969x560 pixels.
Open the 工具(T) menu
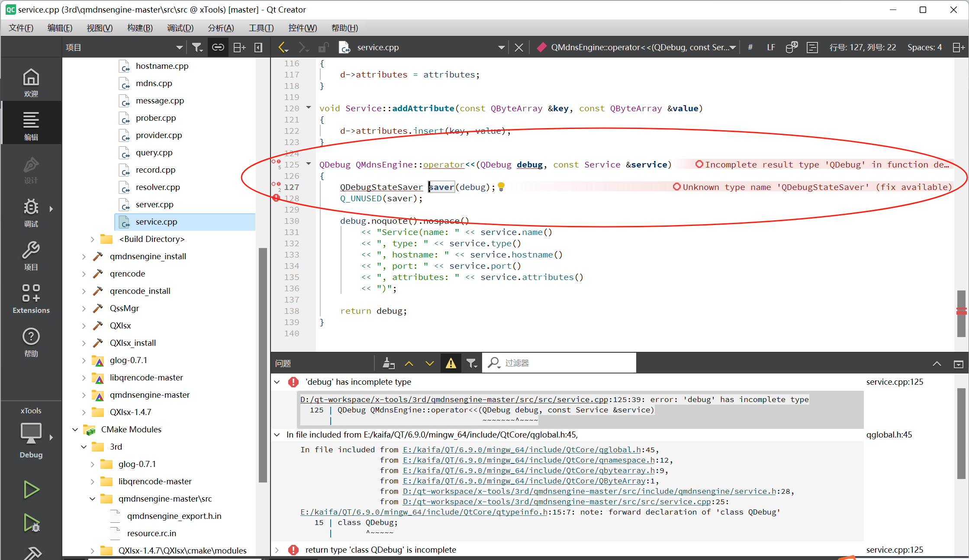pyautogui.click(x=261, y=28)
